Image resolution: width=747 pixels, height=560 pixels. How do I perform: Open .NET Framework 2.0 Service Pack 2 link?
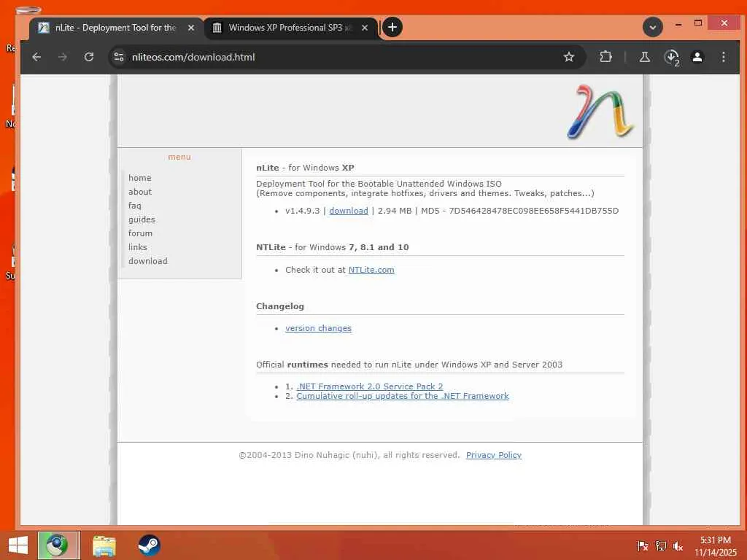tap(370, 386)
